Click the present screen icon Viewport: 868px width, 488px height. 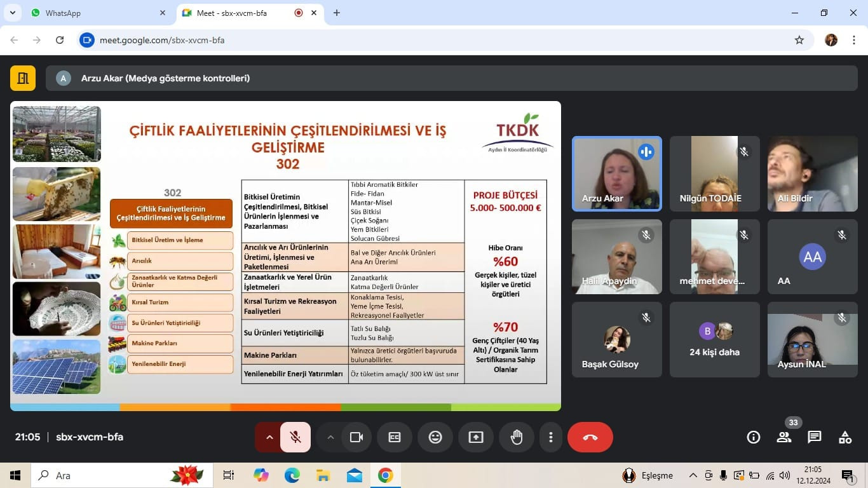(x=476, y=437)
